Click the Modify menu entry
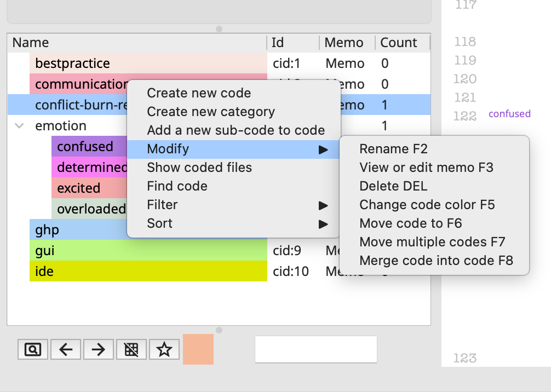 click(x=233, y=149)
